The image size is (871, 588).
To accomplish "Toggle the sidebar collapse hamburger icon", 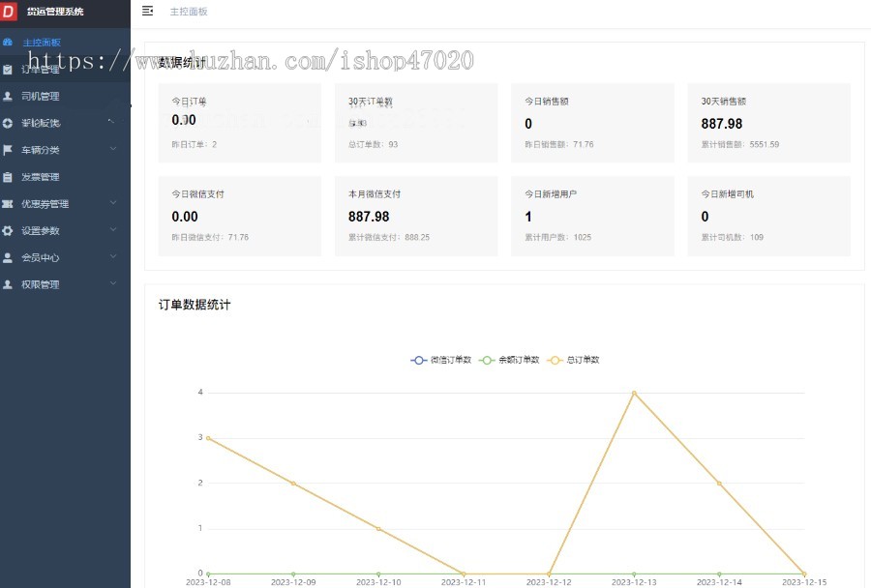I will 147,11.
